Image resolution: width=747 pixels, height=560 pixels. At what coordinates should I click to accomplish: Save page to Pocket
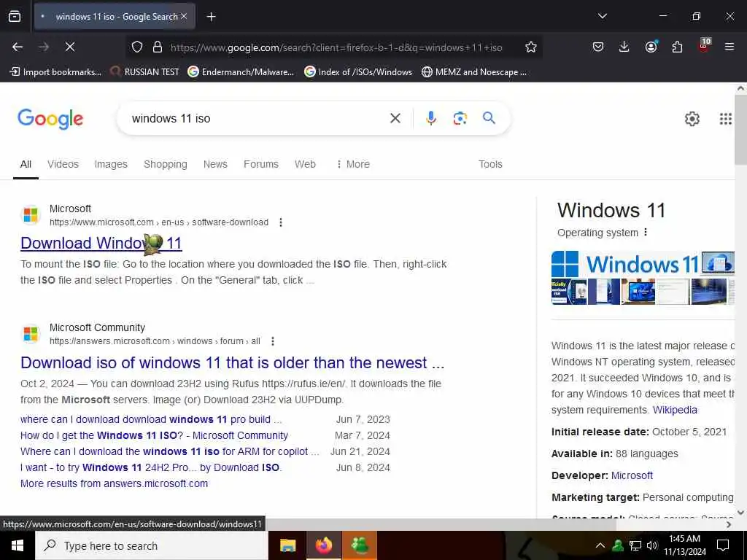pyautogui.click(x=598, y=47)
